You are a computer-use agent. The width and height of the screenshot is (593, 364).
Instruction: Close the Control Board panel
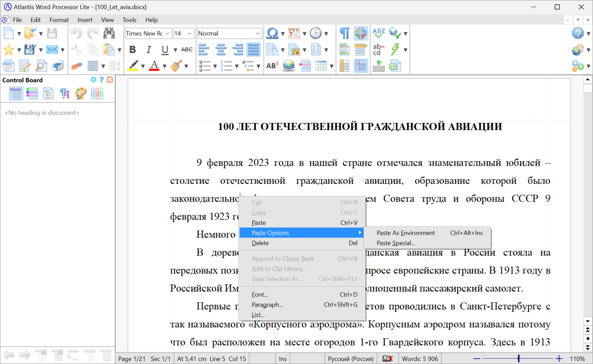pos(110,80)
